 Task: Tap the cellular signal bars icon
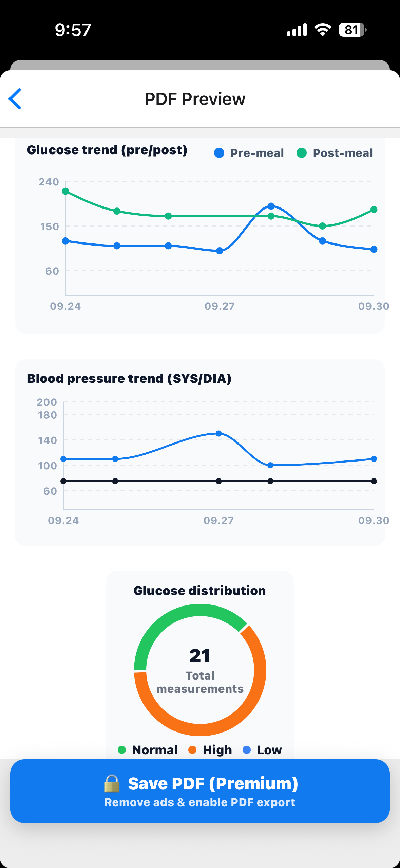[297, 30]
